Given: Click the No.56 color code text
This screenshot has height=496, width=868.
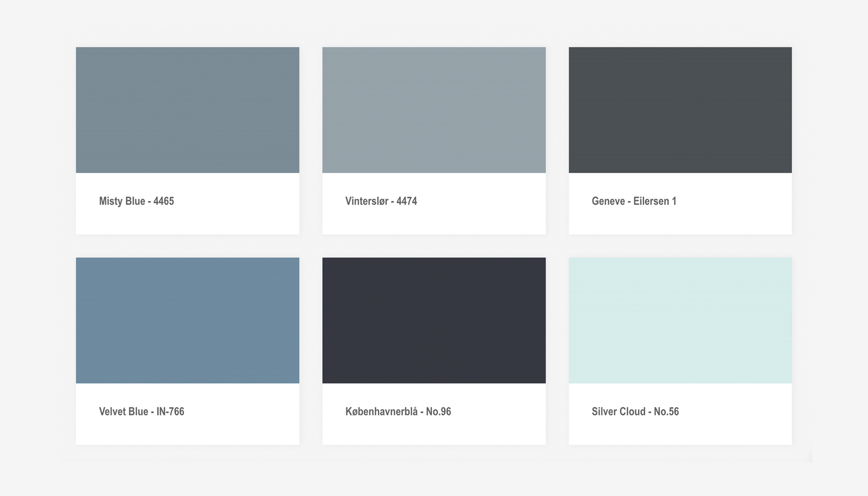Looking at the screenshot, I should point(666,411).
